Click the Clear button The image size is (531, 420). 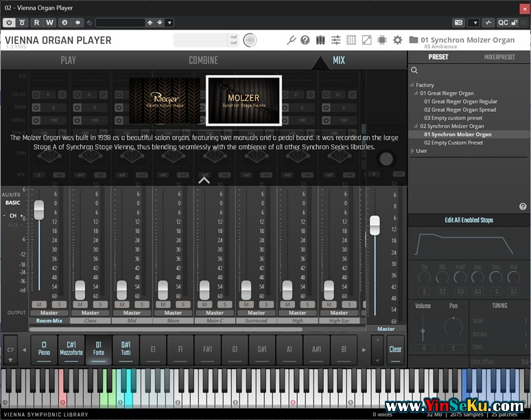395,349
